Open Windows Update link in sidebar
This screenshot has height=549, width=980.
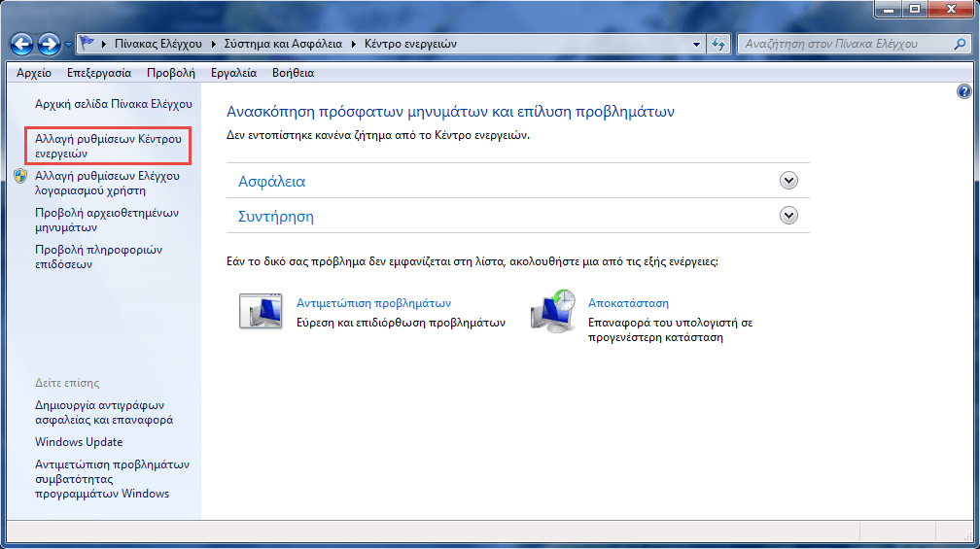click(79, 442)
